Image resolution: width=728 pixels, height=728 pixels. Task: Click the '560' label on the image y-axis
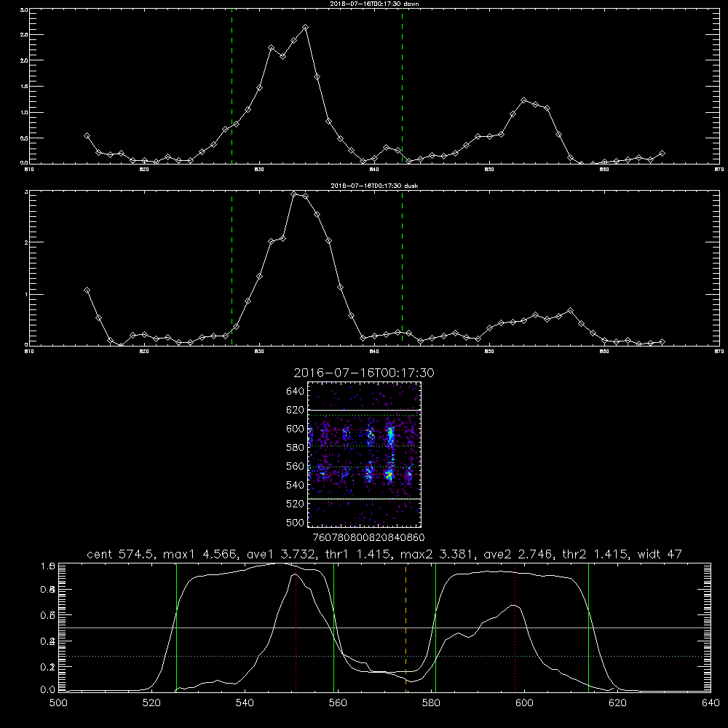[296, 466]
